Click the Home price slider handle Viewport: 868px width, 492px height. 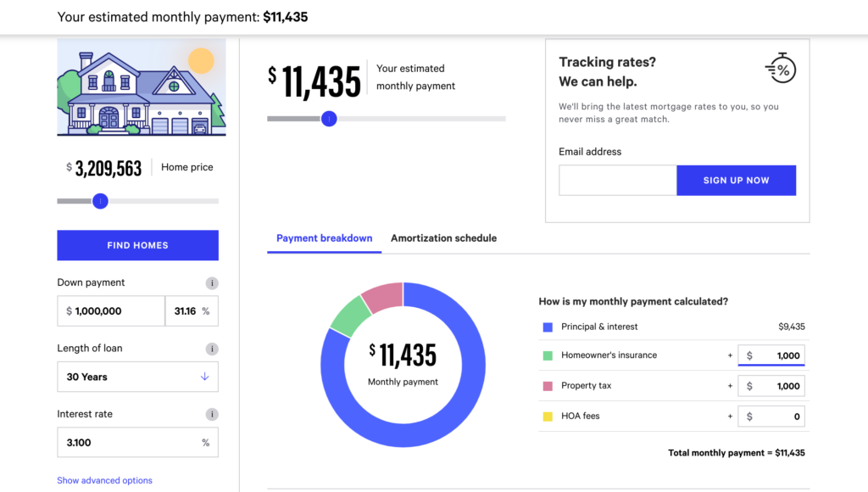point(101,201)
